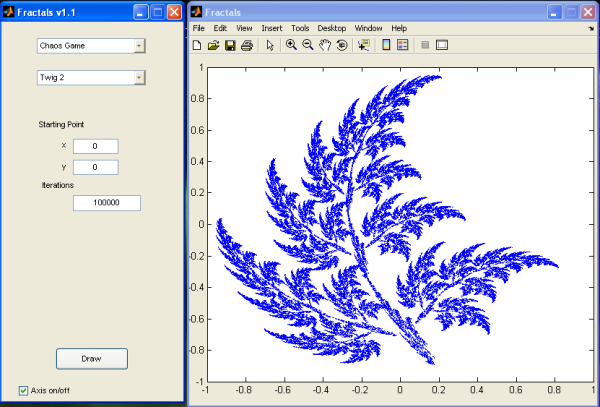600x407 pixels.
Task: Click the Starting Point X field
Action: (95, 146)
